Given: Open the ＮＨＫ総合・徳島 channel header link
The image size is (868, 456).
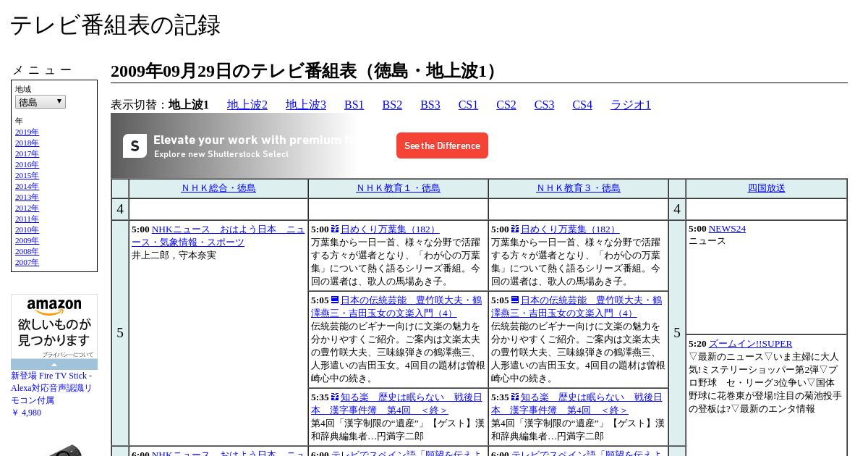Looking at the screenshot, I should tap(218, 188).
